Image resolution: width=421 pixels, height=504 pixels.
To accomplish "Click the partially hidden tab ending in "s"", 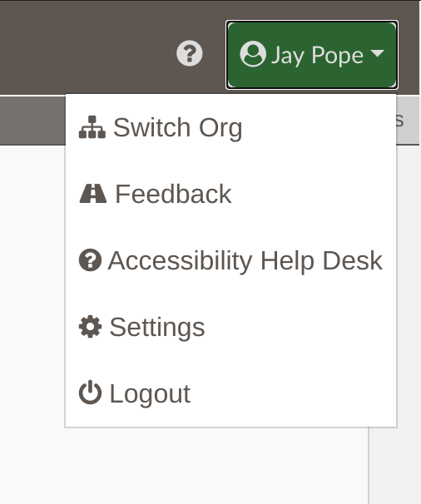I will (408, 121).
